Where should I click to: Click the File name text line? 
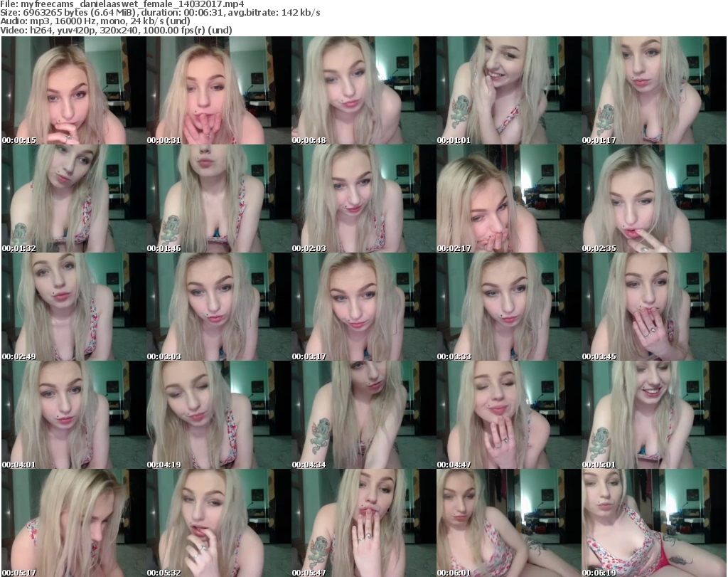122,4
